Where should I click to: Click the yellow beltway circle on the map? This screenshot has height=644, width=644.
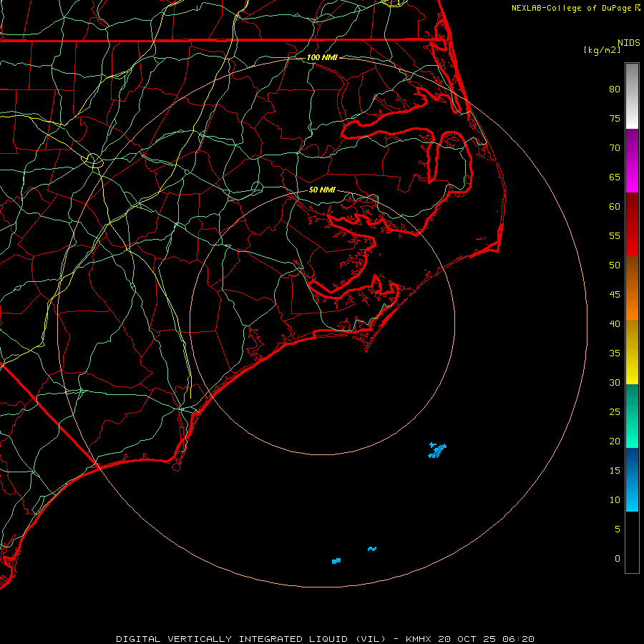(94, 160)
